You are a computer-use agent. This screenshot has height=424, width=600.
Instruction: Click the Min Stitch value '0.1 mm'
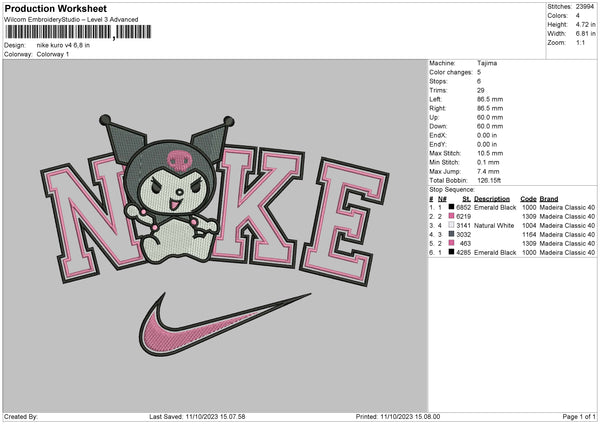[486, 162]
